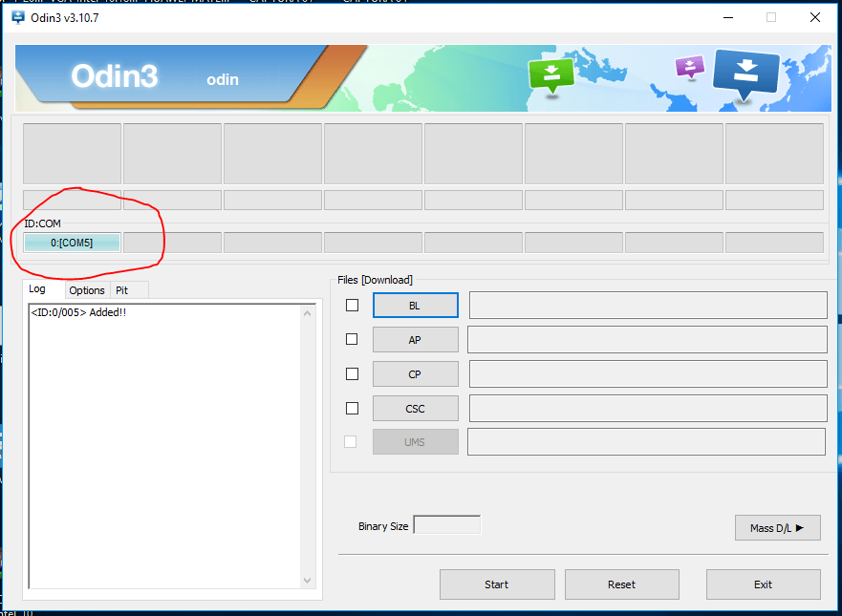842x616 pixels.
Task: Tick the CSC file checkbox
Action: [x=352, y=409]
